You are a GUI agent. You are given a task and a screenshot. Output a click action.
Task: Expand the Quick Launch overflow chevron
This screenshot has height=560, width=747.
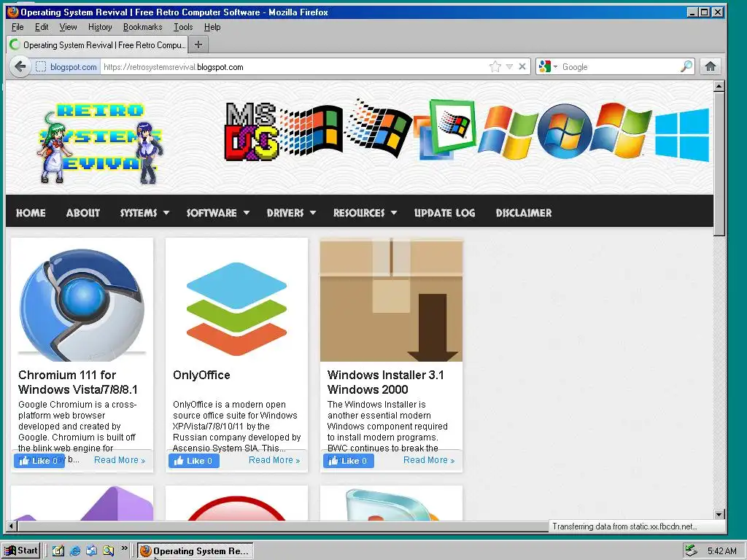[x=124, y=548]
